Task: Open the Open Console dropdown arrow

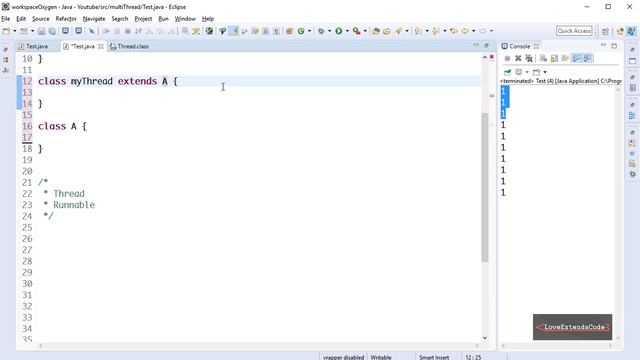Action: click(545, 72)
